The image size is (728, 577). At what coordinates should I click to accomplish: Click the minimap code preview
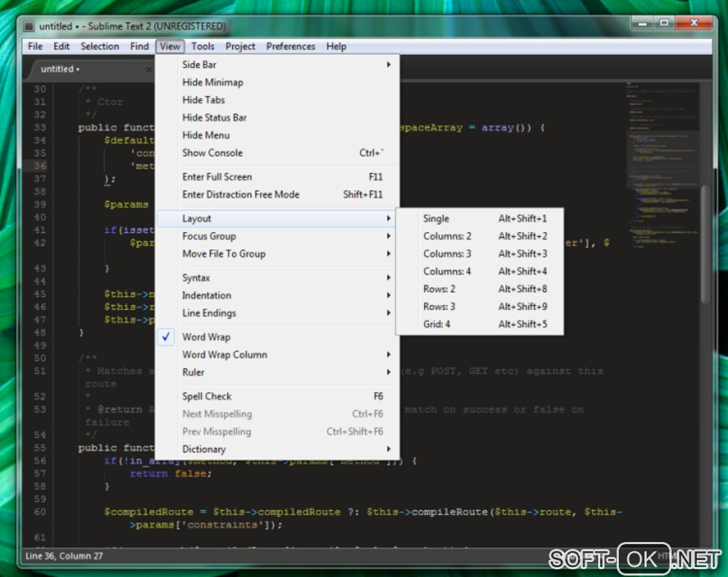663,167
